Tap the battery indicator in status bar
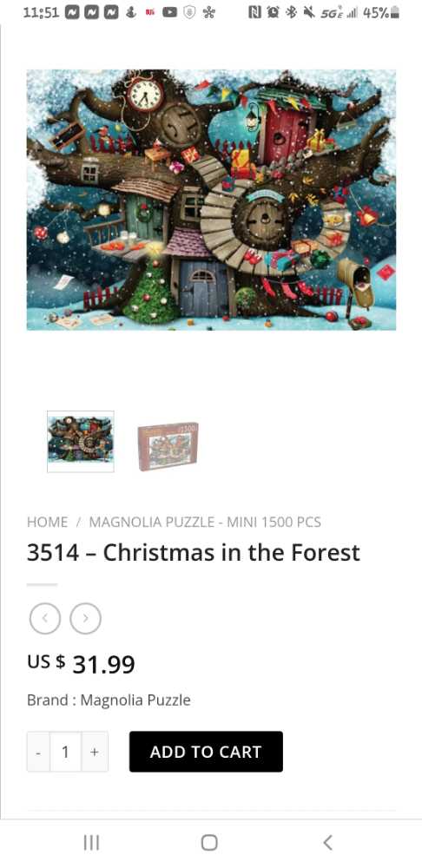 point(381,12)
